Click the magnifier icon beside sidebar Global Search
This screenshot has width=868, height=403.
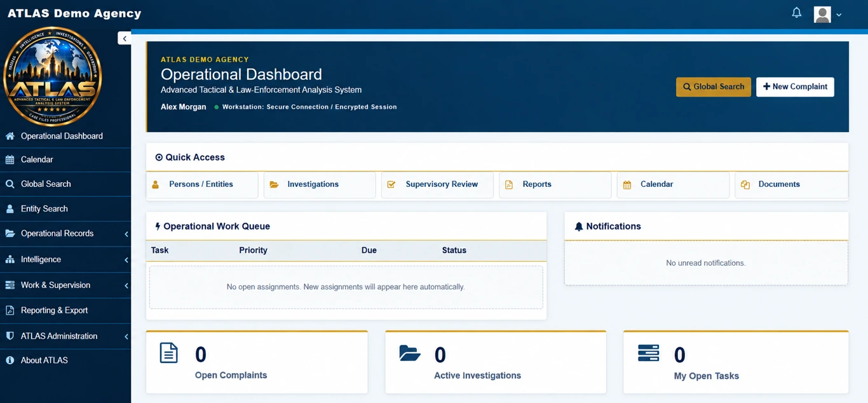(x=10, y=184)
